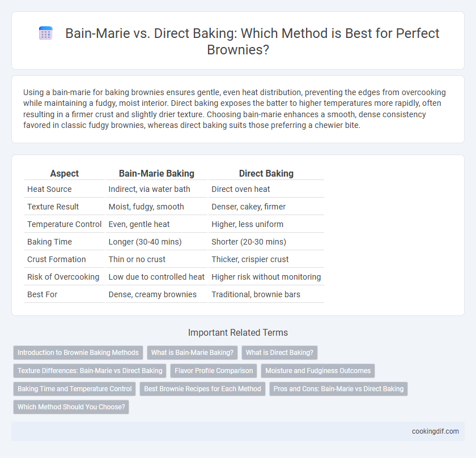Click the Important Related Terms heading
Viewport: 476px width, 458px height.
[x=237, y=332]
